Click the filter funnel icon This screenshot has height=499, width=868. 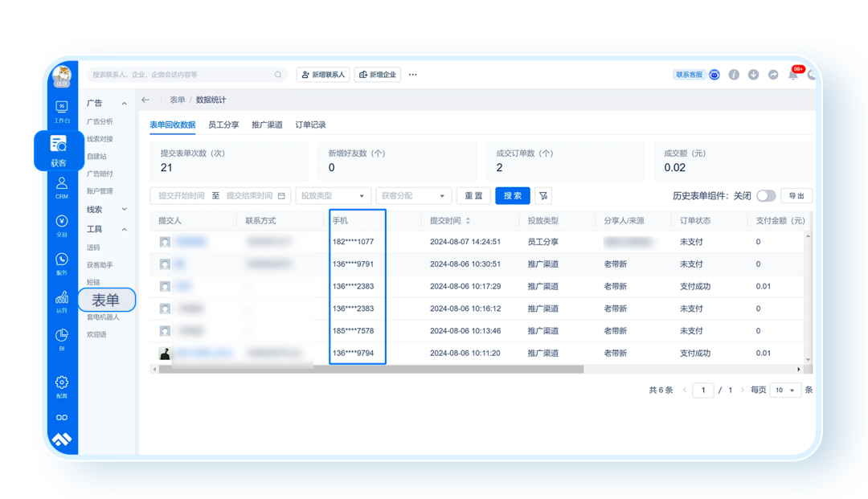pos(543,196)
